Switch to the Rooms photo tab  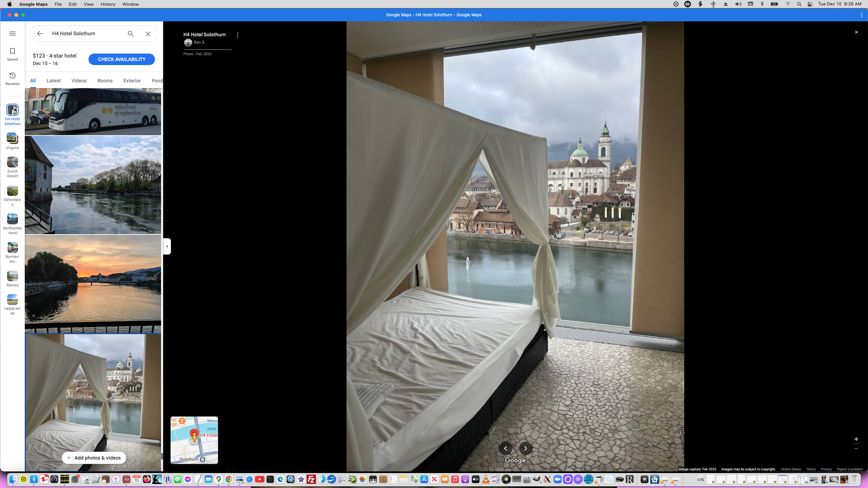pos(105,81)
